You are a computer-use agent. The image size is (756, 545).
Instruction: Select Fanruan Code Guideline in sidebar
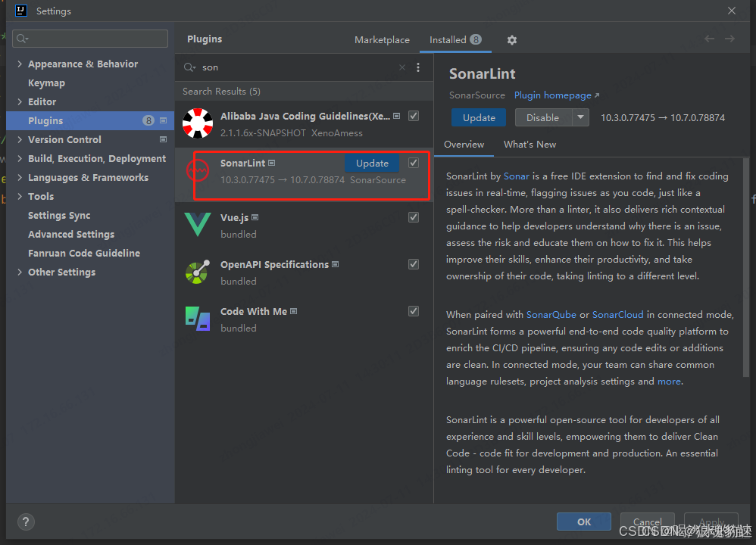(x=84, y=254)
